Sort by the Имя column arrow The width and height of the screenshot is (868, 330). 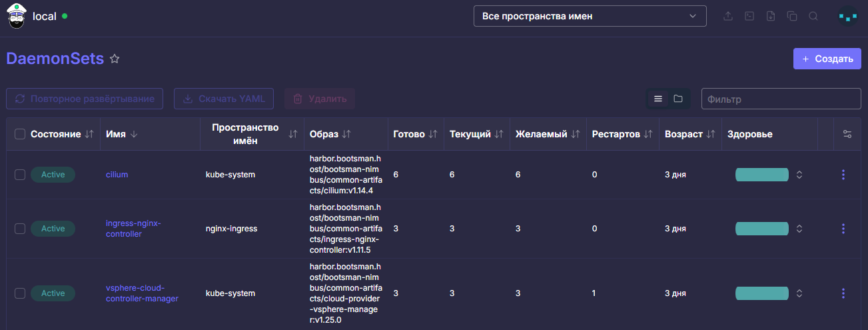coord(133,134)
